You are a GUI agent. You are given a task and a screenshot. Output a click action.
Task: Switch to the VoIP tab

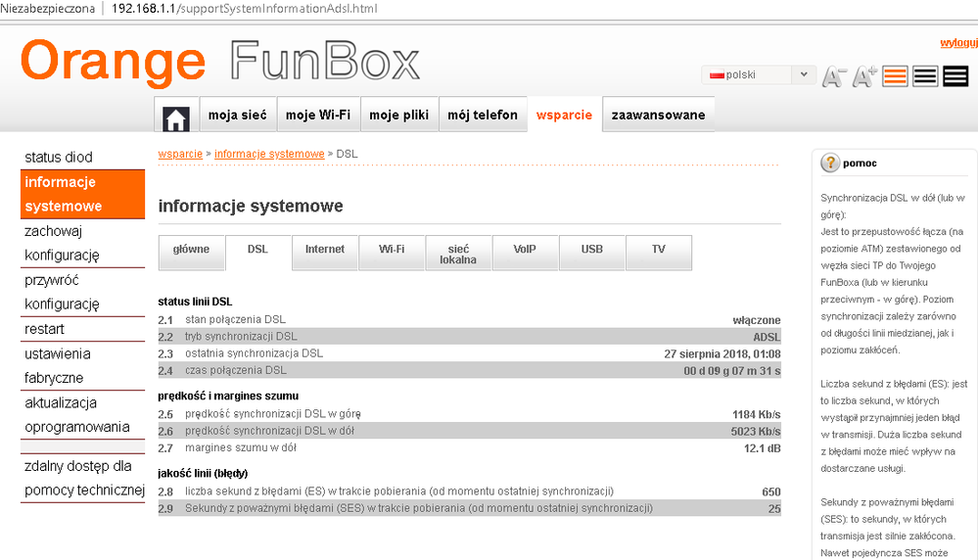(525, 250)
